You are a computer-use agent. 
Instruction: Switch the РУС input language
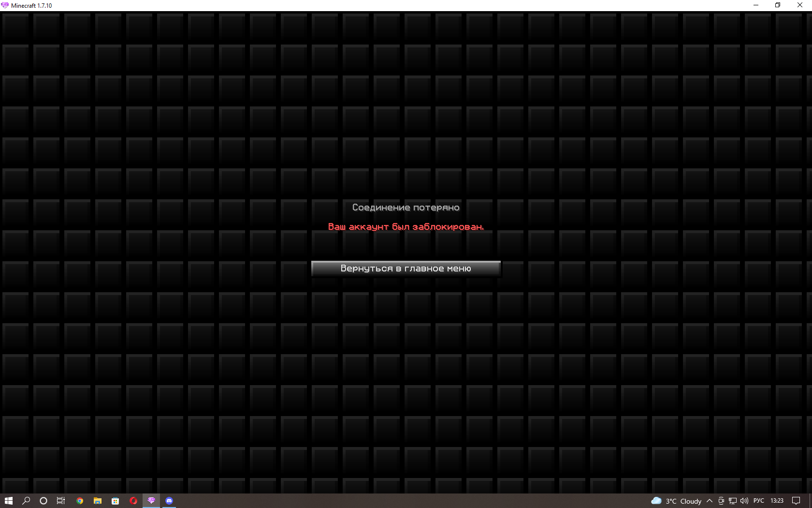[x=758, y=501]
